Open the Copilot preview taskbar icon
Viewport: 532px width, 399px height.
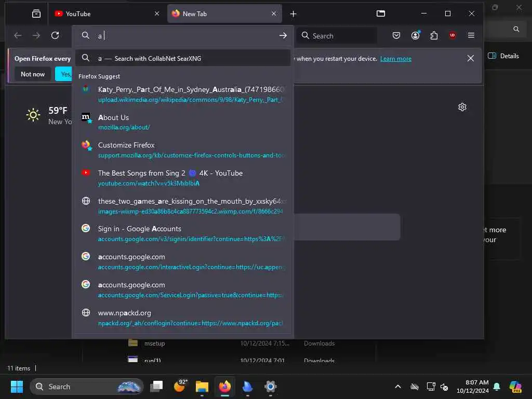coord(515,387)
